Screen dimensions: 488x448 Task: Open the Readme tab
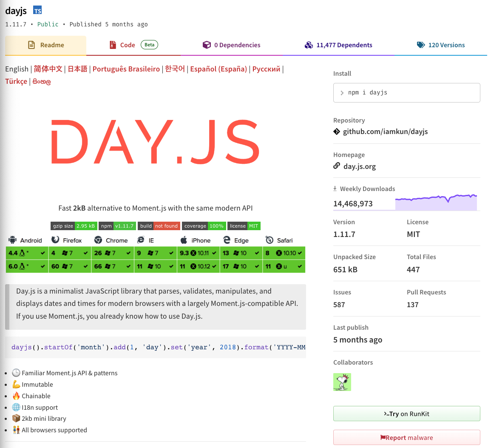click(46, 45)
